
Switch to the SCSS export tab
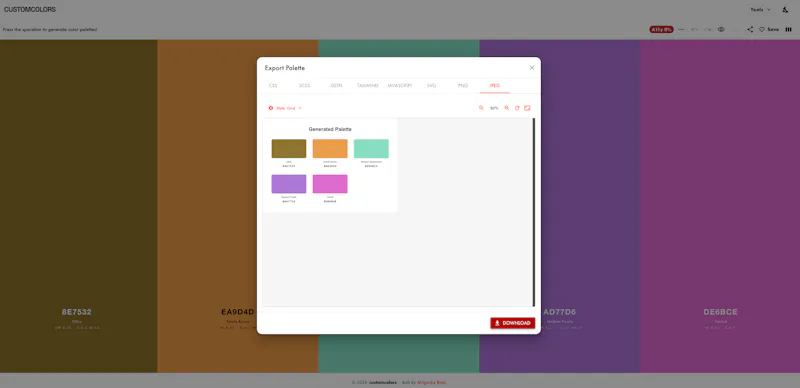tap(305, 86)
